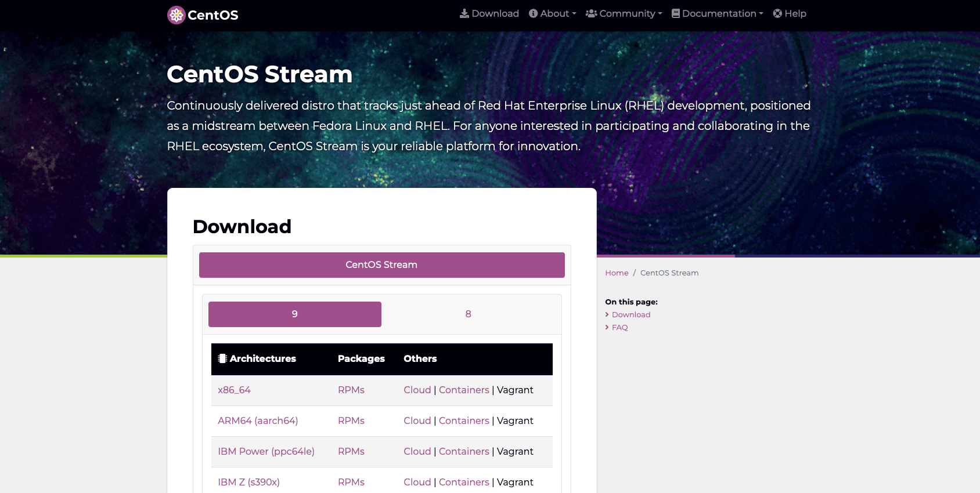The image size is (980, 493).
Task: Open the x86_64 architecture link
Action: [234, 390]
